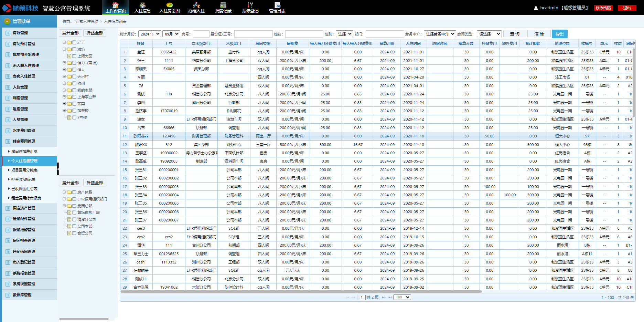This screenshot has height=322, width=644.
Task: Tick the 上海大区 checkbox
Action: [74, 56]
